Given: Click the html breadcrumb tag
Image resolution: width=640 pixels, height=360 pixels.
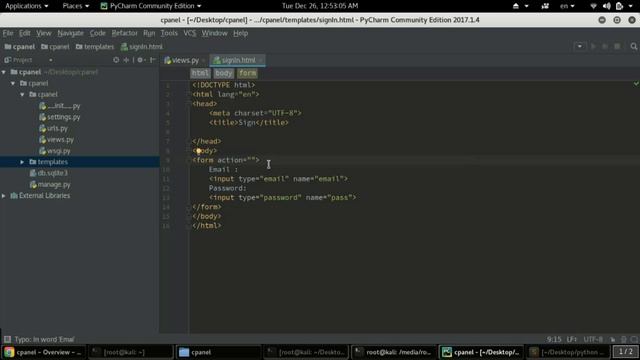Looking at the screenshot, I should click(x=200, y=73).
